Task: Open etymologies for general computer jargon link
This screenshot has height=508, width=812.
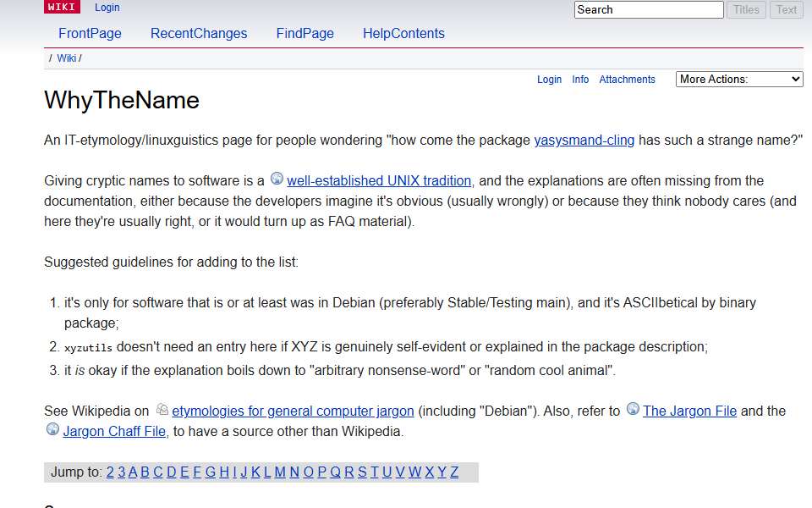Action: pyautogui.click(x=294, y=411)
